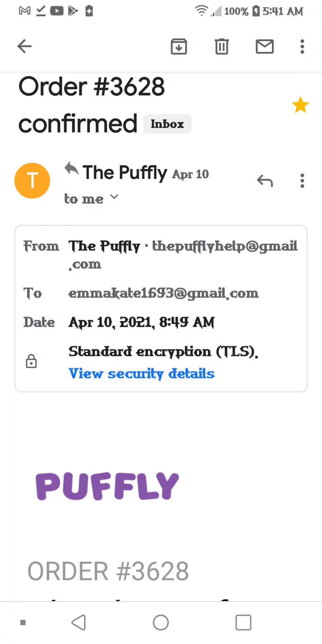Mark email as unread
The width and height of the screenshot is (322, 644).
pos(265,47)
